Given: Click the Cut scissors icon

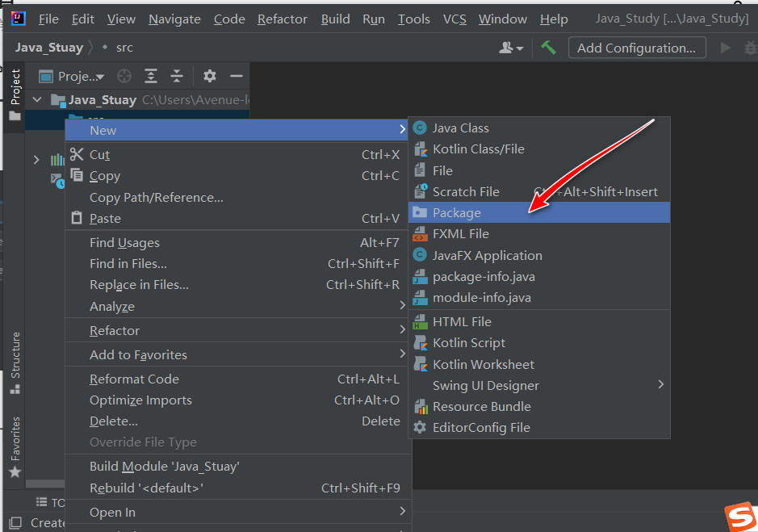Looking at the screenshot, I should coord(77,154).
